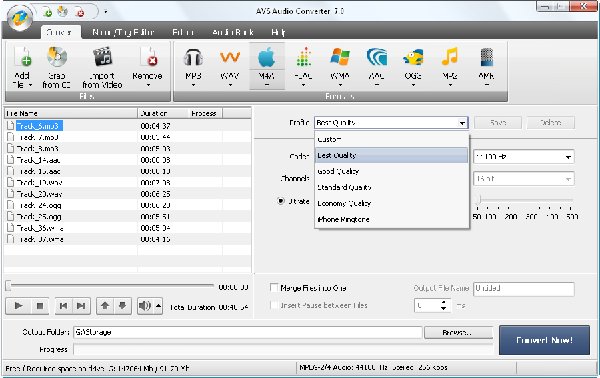This screenshot has height=378, width=600.
Task: Switch to the Editor tab
Action: [183, 32]
